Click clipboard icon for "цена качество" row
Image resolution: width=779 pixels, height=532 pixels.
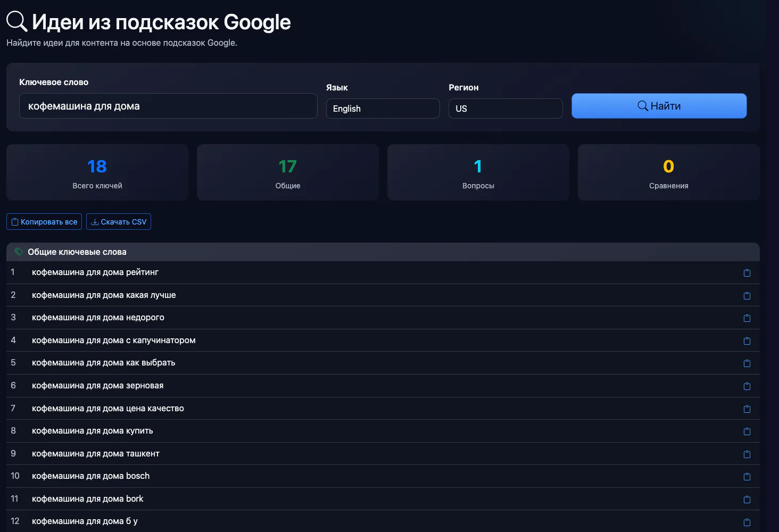[x=747, y=409]
